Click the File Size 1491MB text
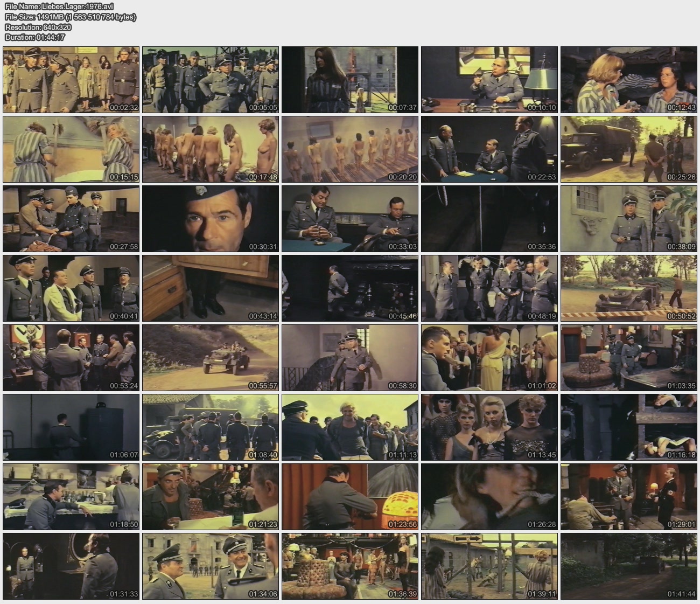This screenshot has height=604, width=700. point(70,17)
